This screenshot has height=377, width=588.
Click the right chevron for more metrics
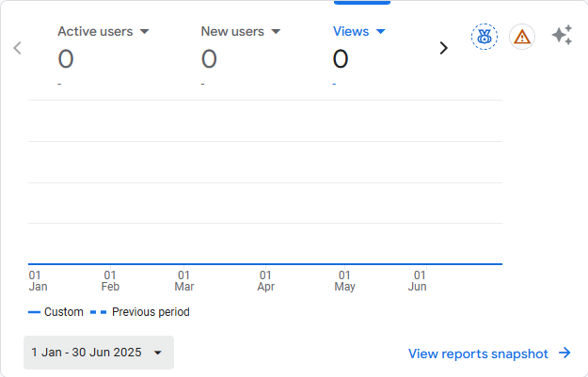(444, 48)
